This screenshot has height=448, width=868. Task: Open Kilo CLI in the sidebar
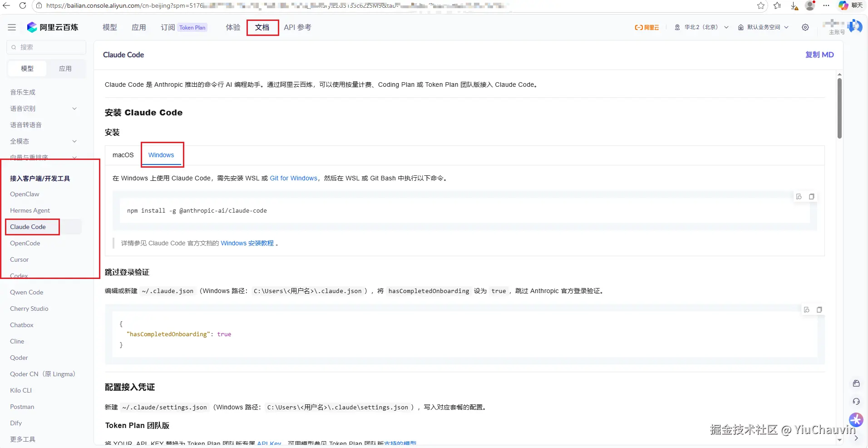coord(21,390)
